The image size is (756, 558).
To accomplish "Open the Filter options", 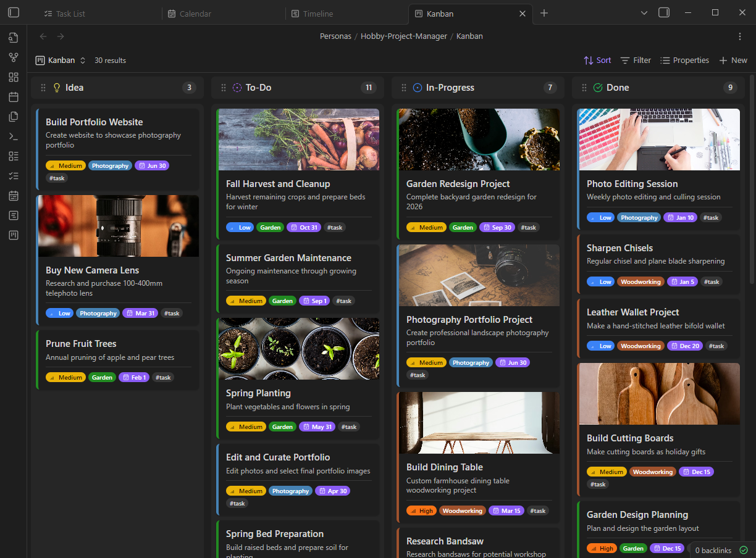I will [635, 60].
